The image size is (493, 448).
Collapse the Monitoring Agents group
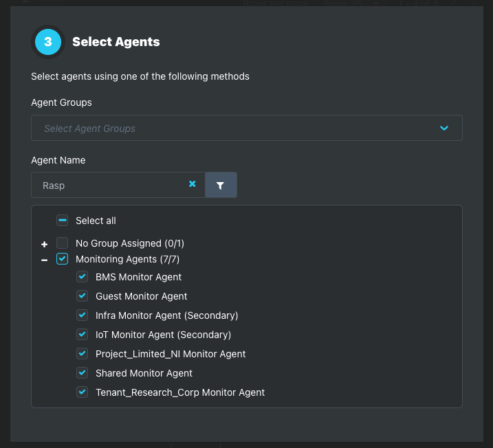pos(44,260)
